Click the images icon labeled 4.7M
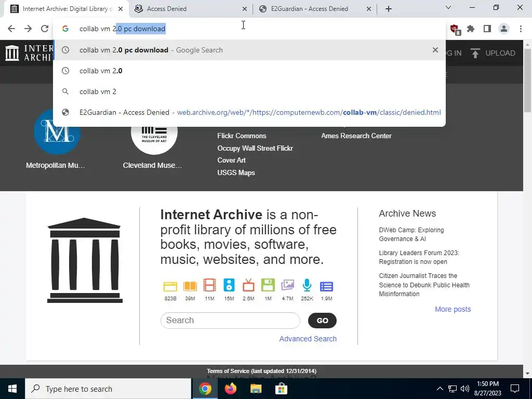The height and width of the screenshot is (399, 532). (x=287, y=285)
